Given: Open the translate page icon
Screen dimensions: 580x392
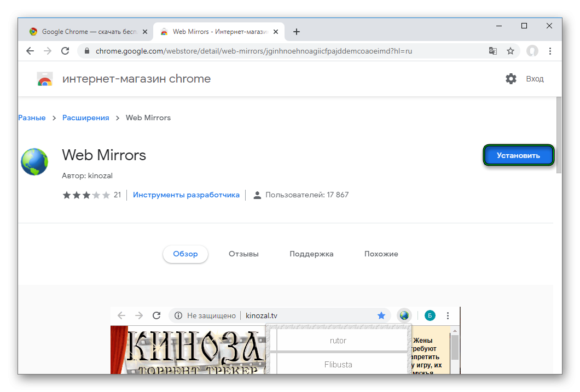Looking at the screenshot, I should (x=492, y=51).
